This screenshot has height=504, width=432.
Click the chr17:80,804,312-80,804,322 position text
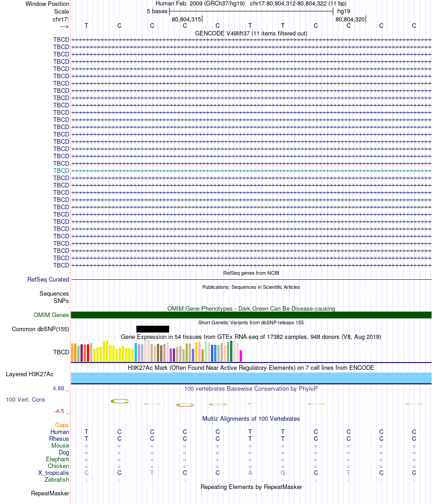click(298, 4)
